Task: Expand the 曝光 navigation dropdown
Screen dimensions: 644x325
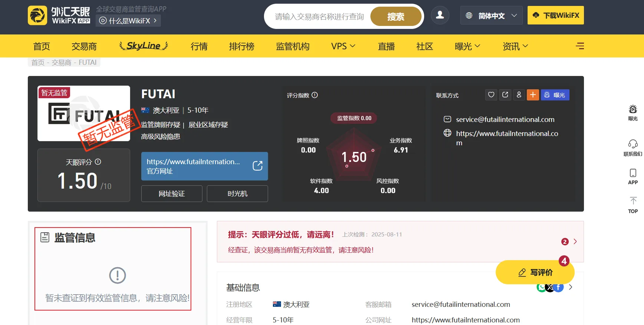Action: [x=467, y=46]
